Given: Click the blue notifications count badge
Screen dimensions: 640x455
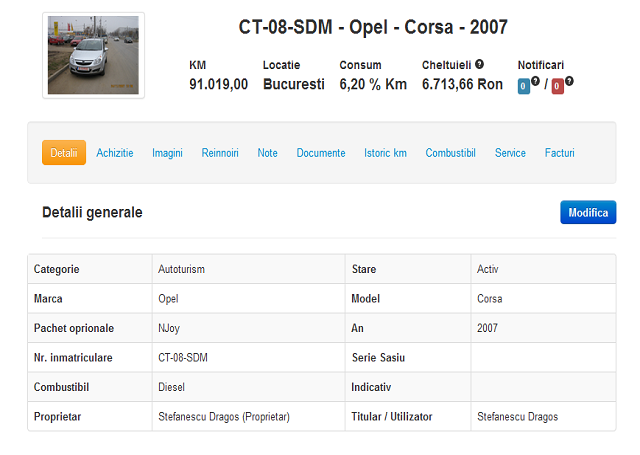Looking at the screenshot, I should (x=523, y=86).
